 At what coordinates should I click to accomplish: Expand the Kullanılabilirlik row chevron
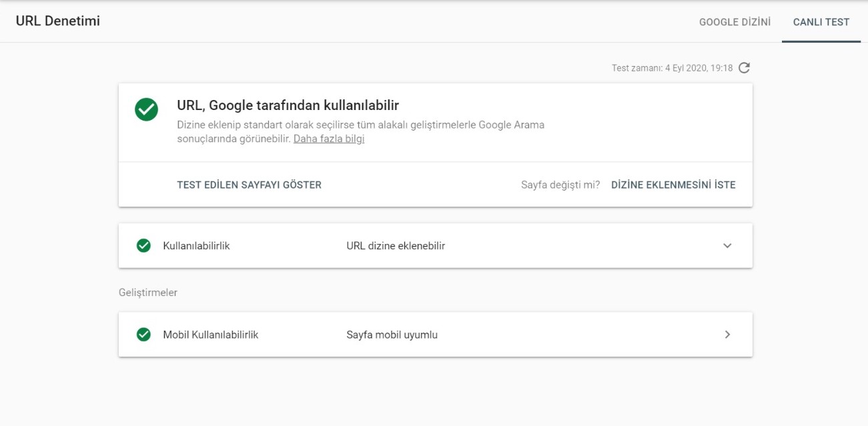727,245
